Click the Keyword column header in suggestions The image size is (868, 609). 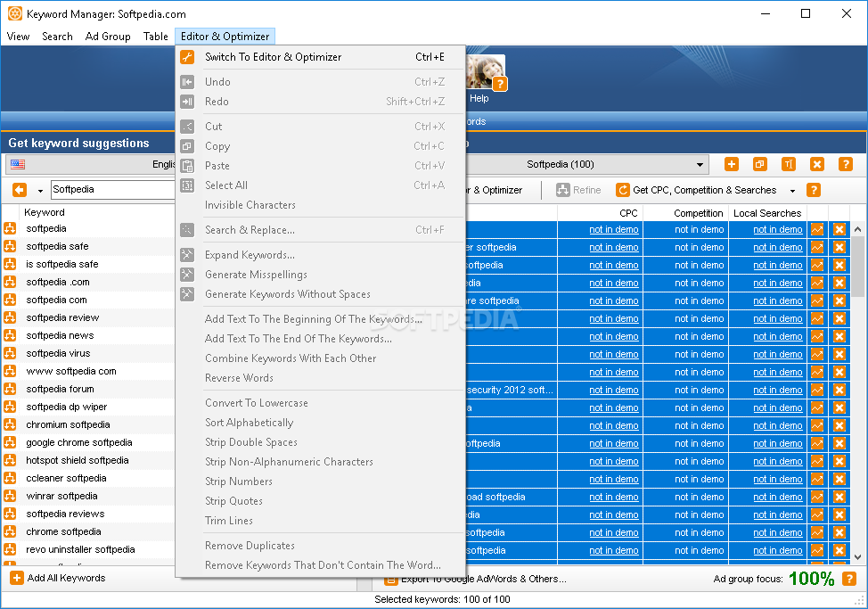(45, 212)
